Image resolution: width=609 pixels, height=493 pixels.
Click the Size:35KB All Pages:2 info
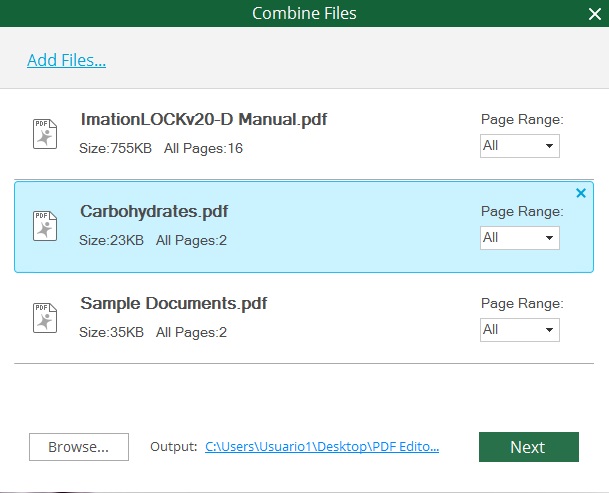[153, 333]
